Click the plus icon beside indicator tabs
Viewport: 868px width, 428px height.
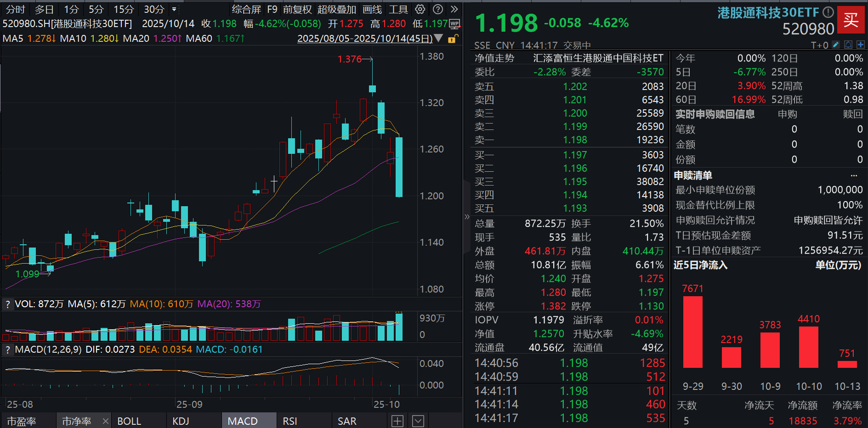point(397,420)
